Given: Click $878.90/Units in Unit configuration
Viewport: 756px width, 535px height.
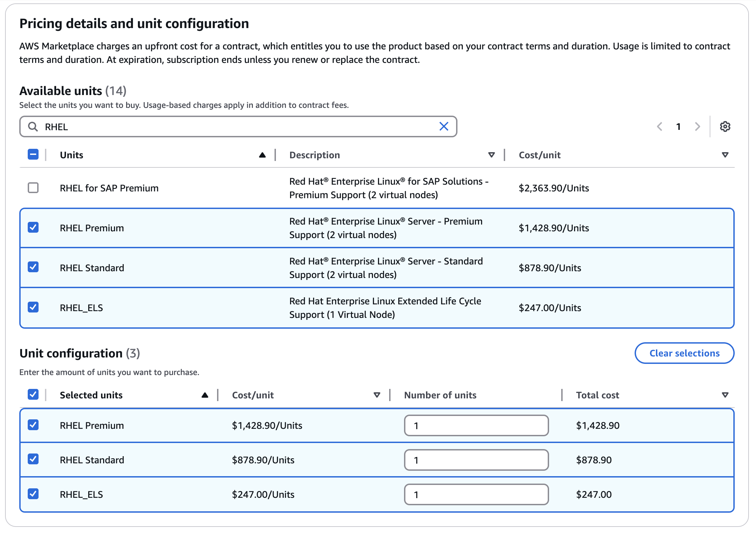Looking at the screenshot, I should (263, 460).
